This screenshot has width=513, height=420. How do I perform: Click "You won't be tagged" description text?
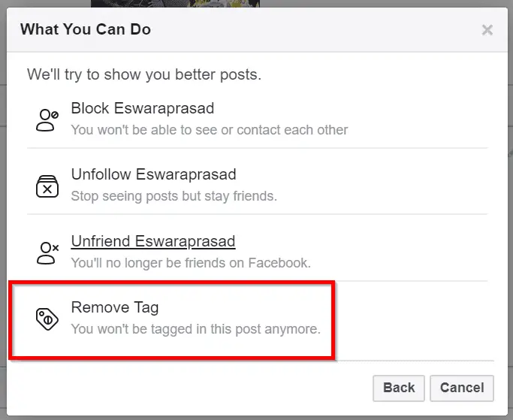(195, 329)
